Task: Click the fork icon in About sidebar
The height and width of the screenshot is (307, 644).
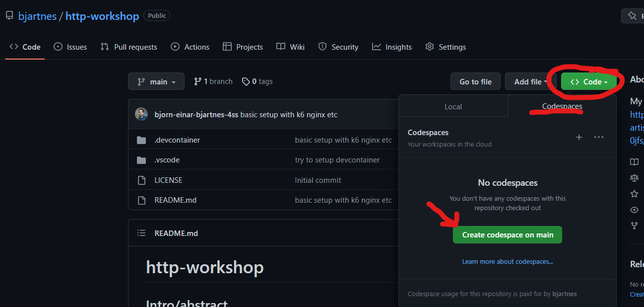Action: pos(634,226)
